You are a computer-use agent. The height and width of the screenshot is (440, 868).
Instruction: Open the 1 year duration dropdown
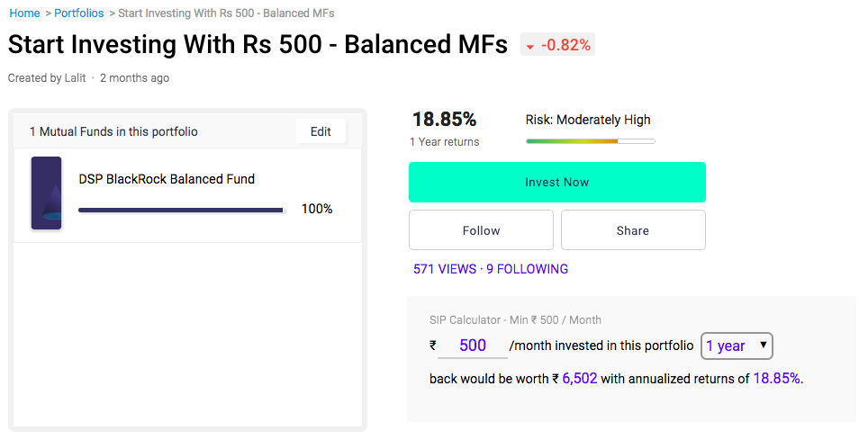[737, 346]
